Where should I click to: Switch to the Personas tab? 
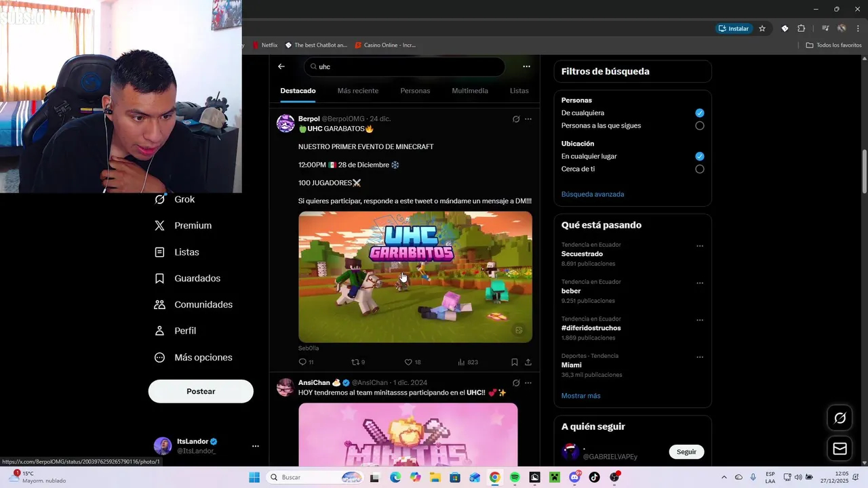click(415, 91)
